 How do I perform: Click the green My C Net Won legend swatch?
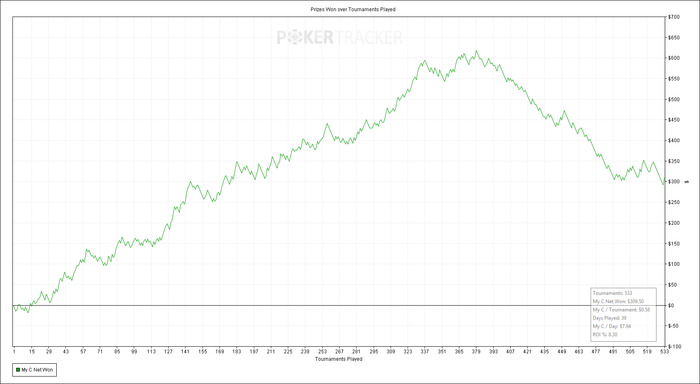(x=18, y=370)
